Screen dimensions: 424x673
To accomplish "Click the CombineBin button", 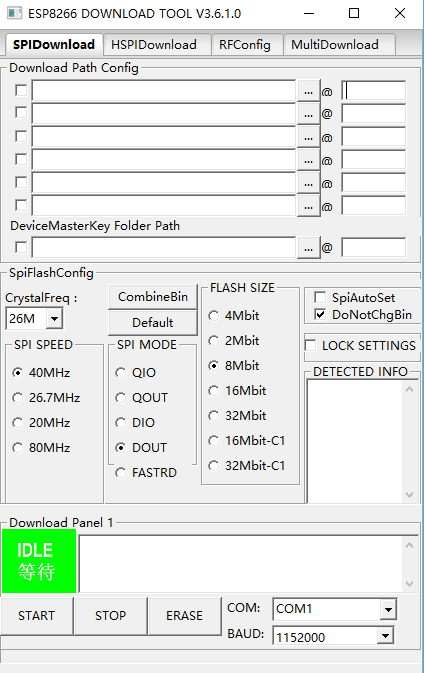I will point(153,297).
